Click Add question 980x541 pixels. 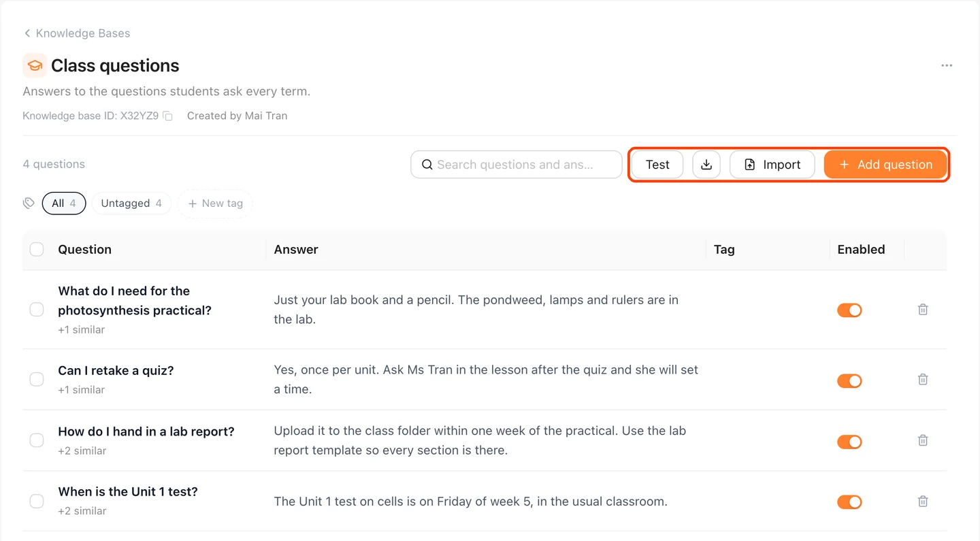(885, 165)
